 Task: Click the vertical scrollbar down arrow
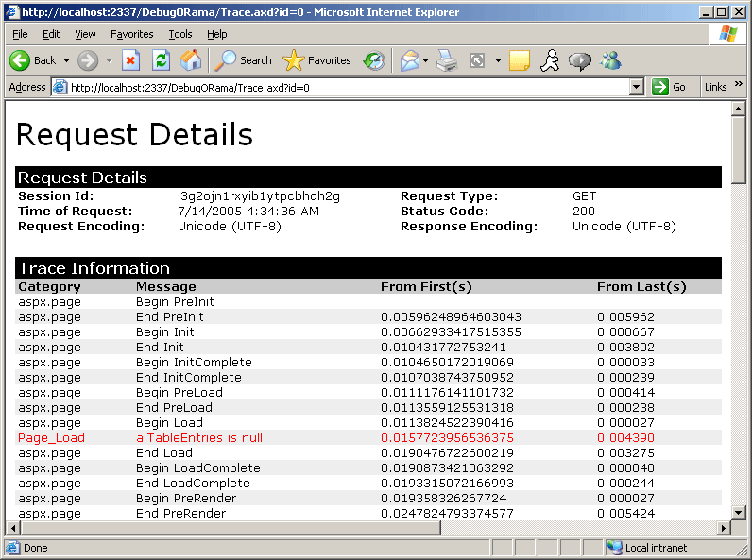click(x=739, y=512)
